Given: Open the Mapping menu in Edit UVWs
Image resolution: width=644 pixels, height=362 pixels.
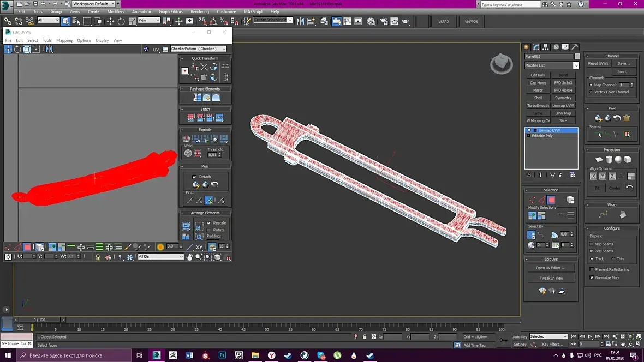Looking at the screenshot, I should click(x=64, y=40).
